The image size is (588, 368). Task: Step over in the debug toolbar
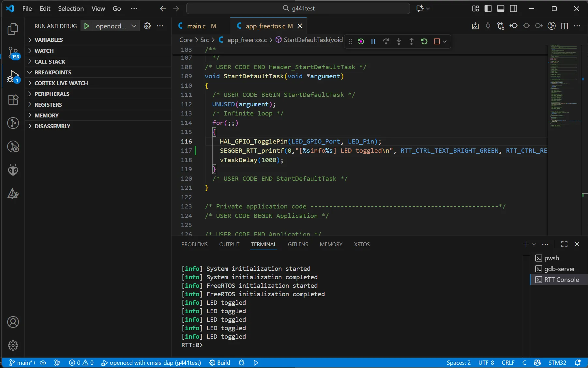pyautogui.click(x=386, y=41)
